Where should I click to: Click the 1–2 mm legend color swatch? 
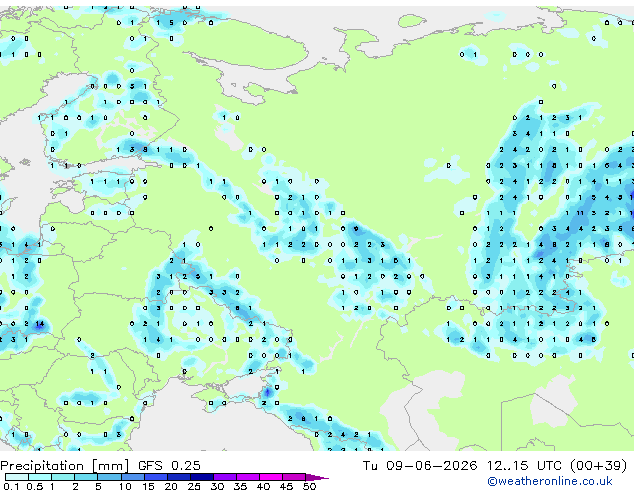pyautogui.click(x=63, y=477)
